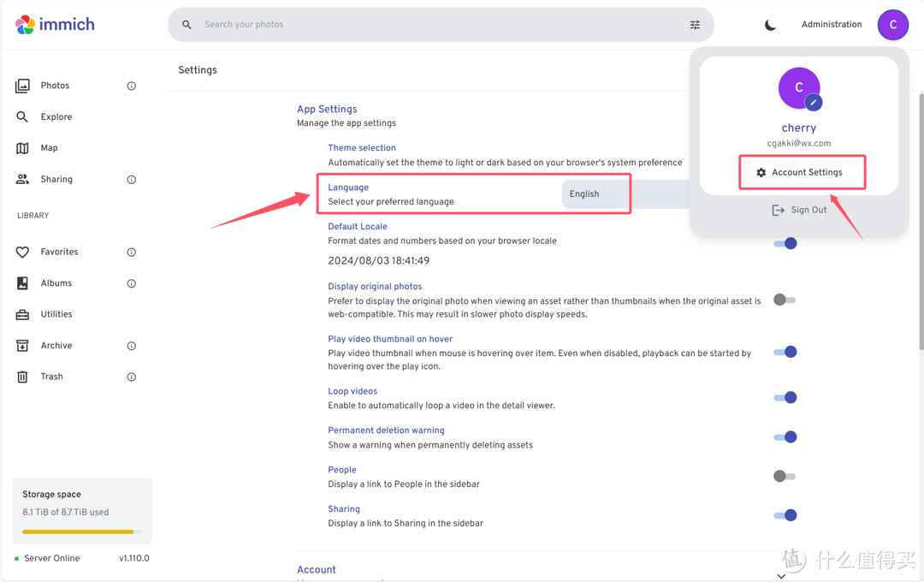
Task: Collapse the App Settings section
Action: 327,110
